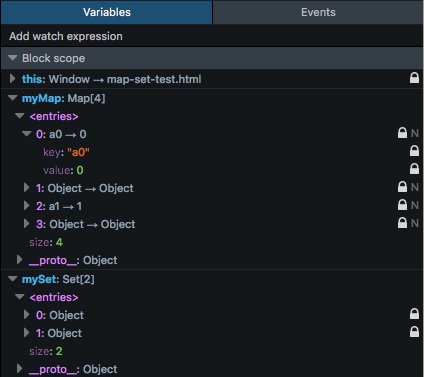Click the lock icon on the this: Window row
Image resolution: width=424 pixels, height=377 pixels.
[414, 78]
